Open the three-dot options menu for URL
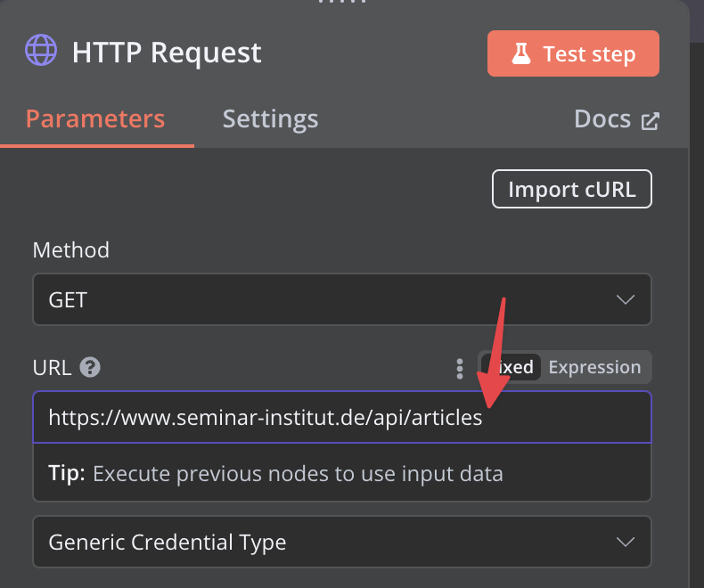The width and height of the screenshot is (704, 588). [x=460, y=368]
